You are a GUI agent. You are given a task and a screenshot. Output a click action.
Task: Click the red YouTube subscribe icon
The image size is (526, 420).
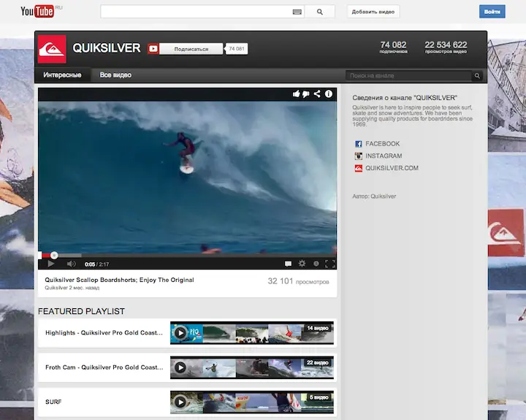(x=153, y=49)
